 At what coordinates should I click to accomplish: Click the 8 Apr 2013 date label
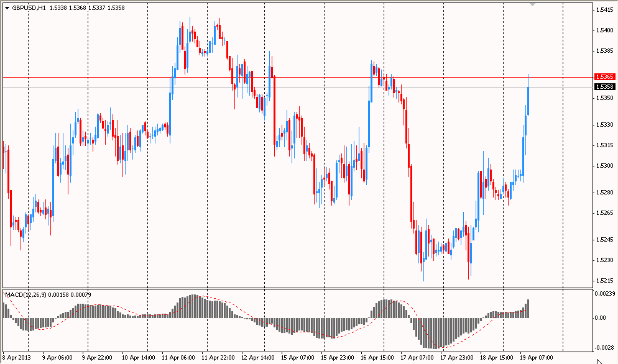(17, 358)
